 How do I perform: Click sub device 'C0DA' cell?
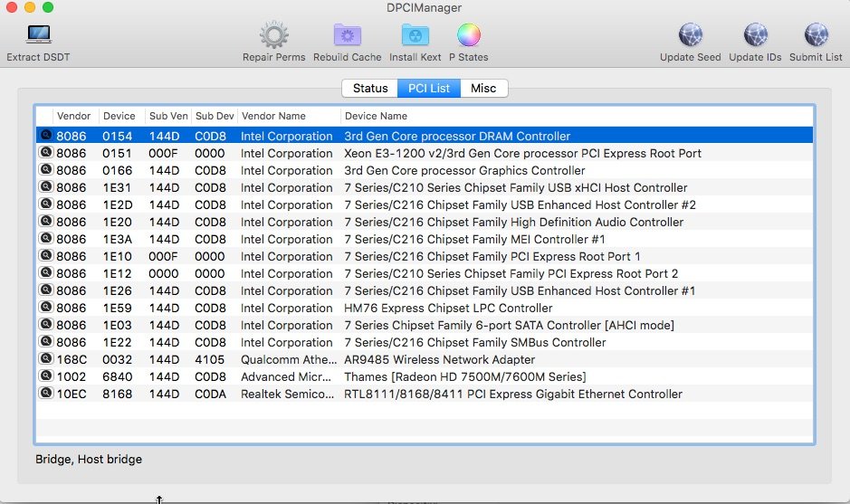pos(210,394)
